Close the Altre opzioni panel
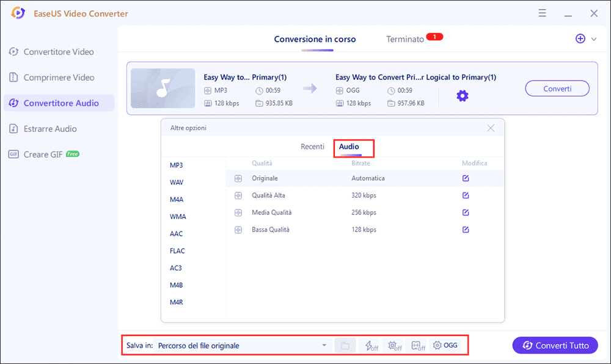 (491, 128)
